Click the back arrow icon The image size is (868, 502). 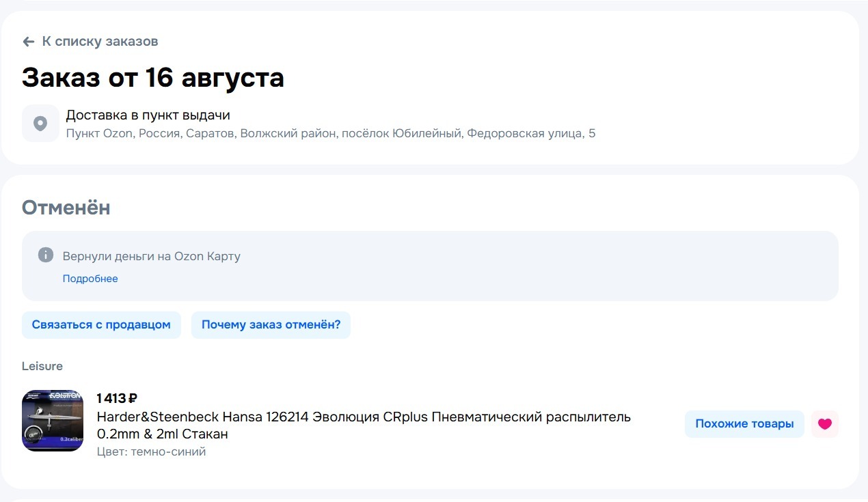tap(28, 42)
